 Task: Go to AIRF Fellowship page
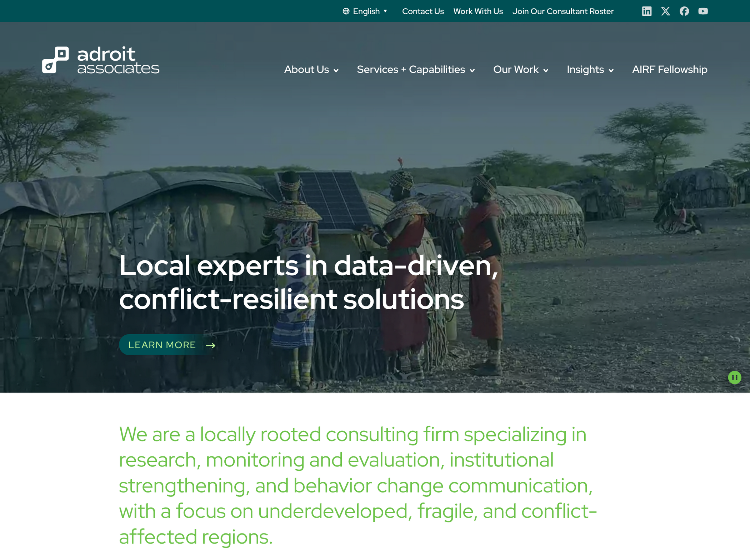click(x=670, y=70)
